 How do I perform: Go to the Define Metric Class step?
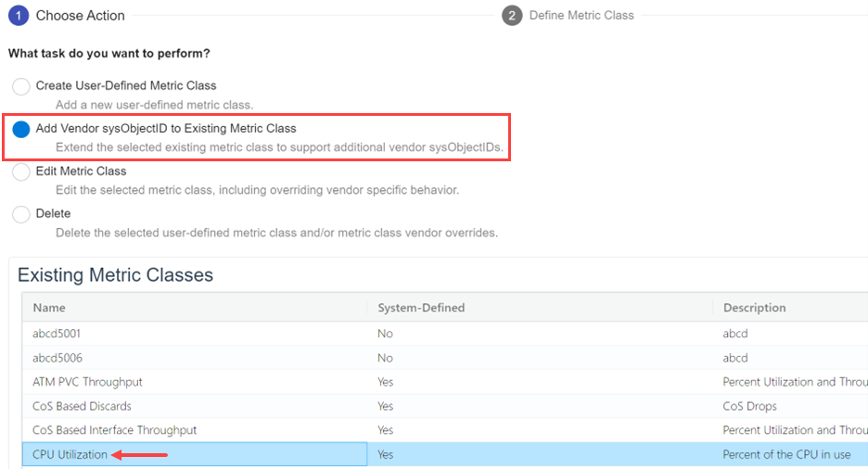point(581,16)
